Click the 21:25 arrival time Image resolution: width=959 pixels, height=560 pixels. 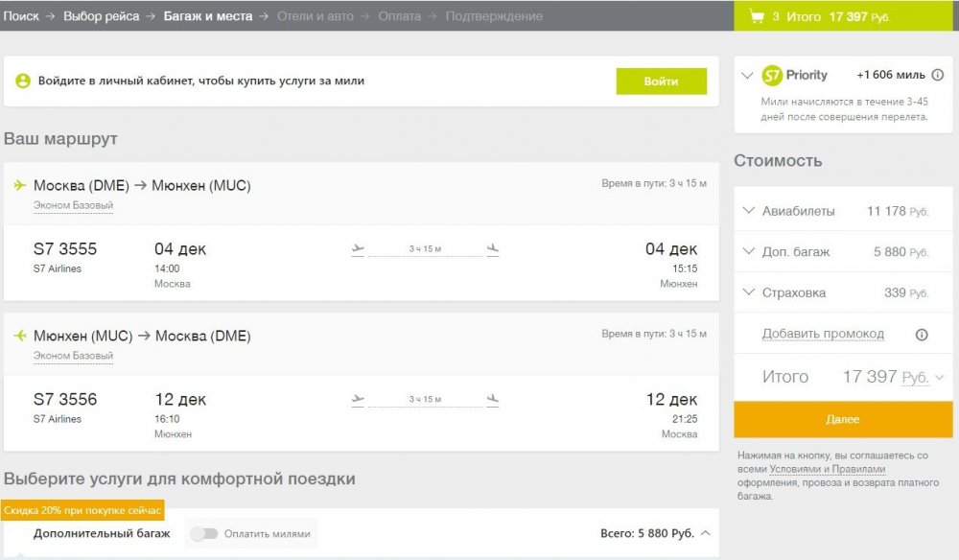tap(685, 419)
